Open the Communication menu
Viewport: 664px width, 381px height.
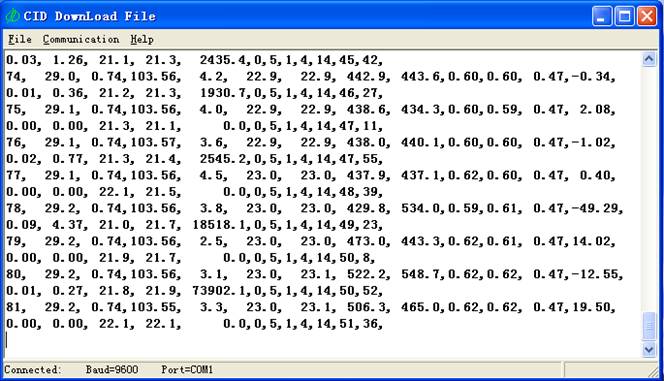point(81,39)
